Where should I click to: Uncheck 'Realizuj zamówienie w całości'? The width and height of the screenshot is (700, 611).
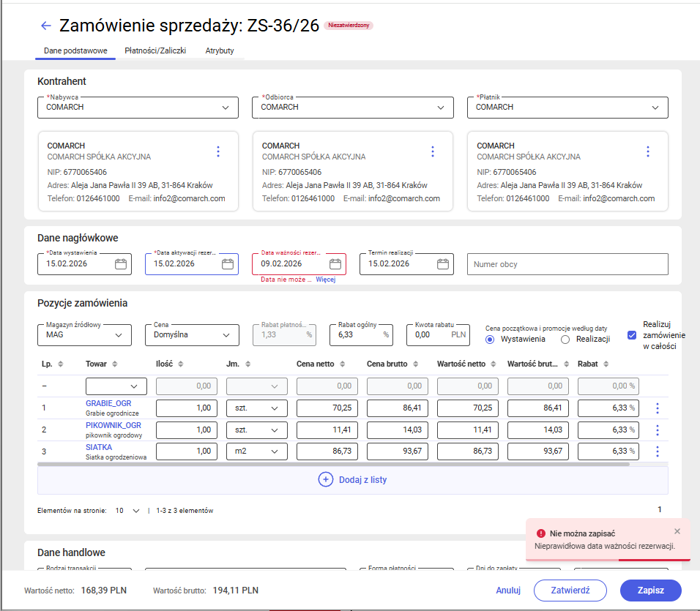pyautogui.click(x=631, y=335)
